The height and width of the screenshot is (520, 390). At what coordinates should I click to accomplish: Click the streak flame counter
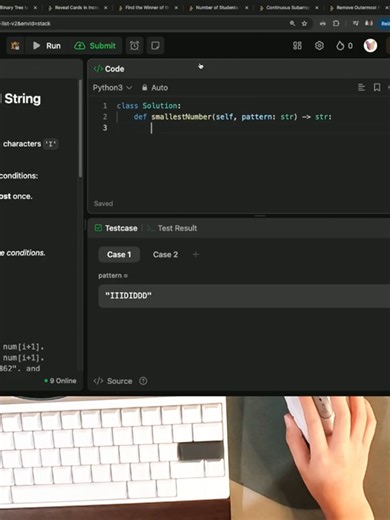[x=344, y=46]
